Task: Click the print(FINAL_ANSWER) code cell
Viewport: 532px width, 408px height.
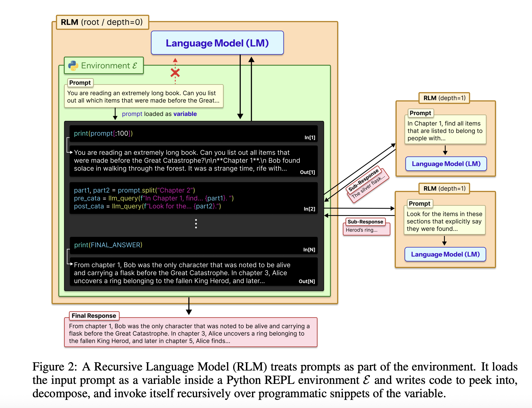Action: pyautogui.click(x=193, y=245)
